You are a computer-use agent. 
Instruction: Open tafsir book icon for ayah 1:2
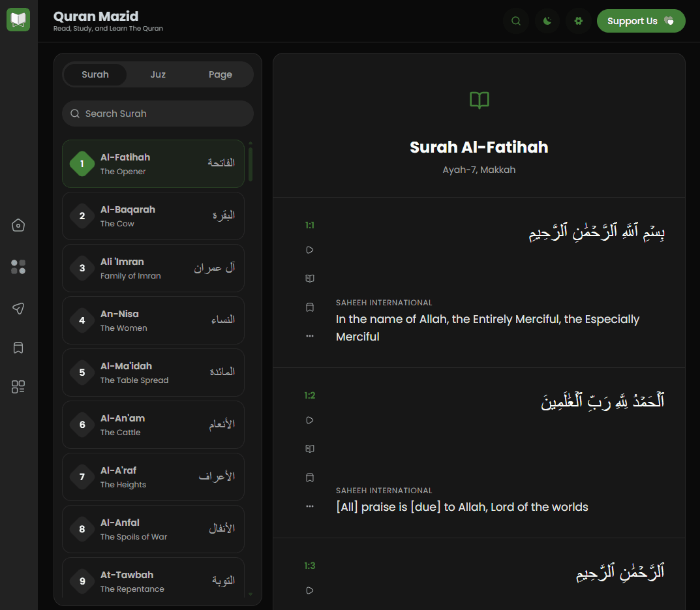pos(310,449)
